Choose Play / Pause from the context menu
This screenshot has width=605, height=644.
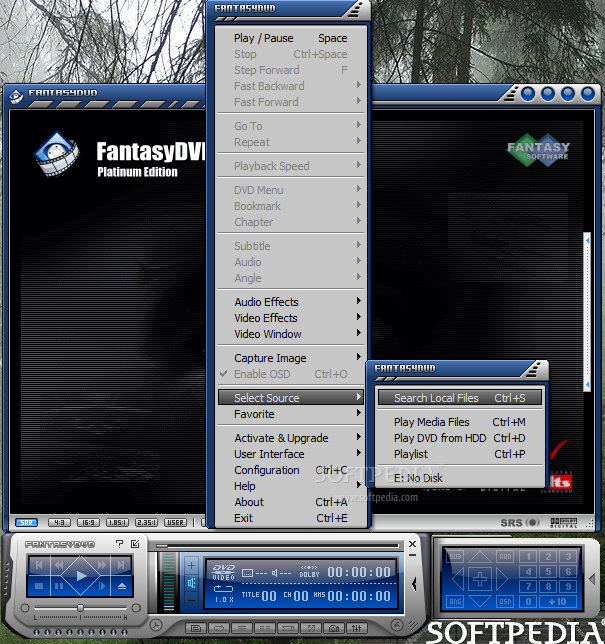pos(291,38)
